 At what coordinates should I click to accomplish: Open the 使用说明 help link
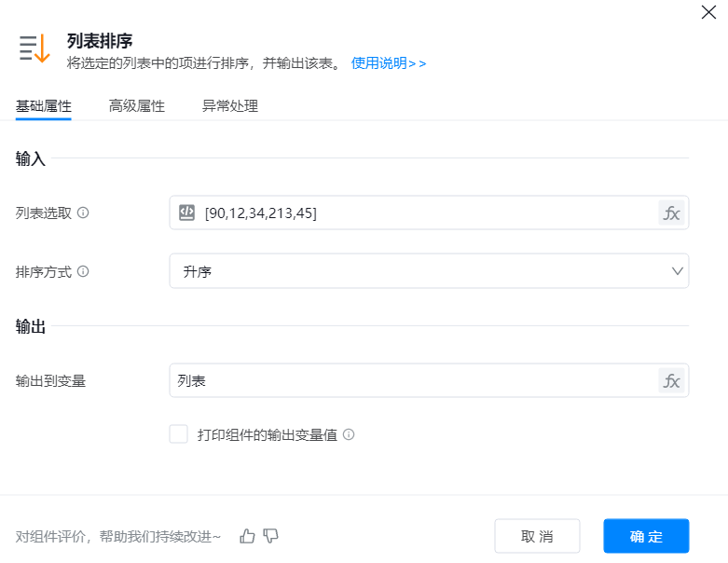click(x=389, y=63)
